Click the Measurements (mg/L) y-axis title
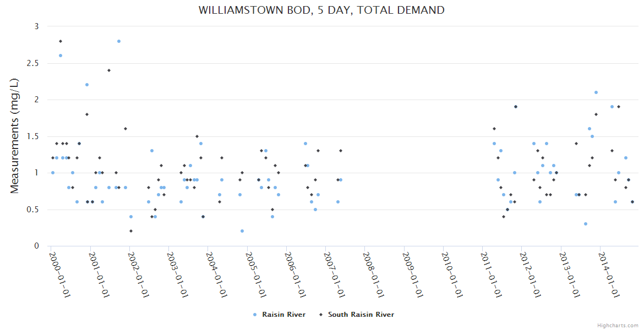644x330 pixels. 15,136
